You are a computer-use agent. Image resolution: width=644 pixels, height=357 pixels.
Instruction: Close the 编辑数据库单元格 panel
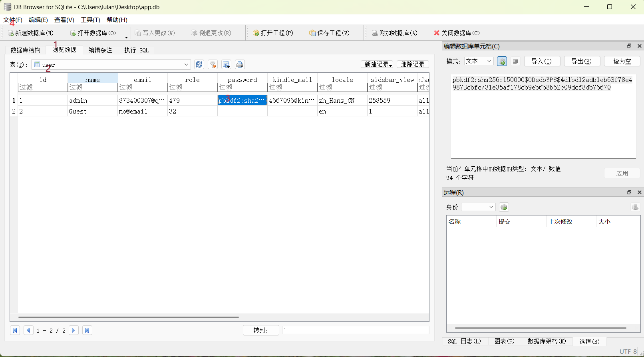click(639, 46)
